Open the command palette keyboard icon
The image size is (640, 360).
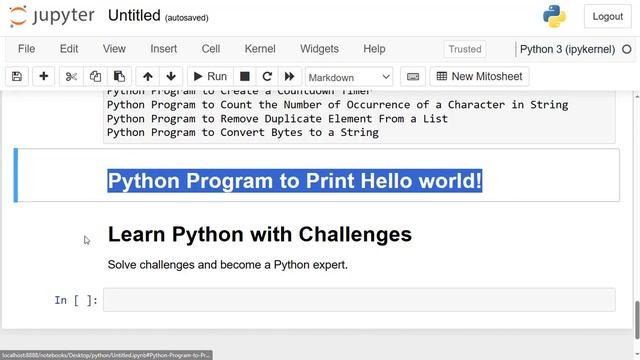click(x=413, y=76)
